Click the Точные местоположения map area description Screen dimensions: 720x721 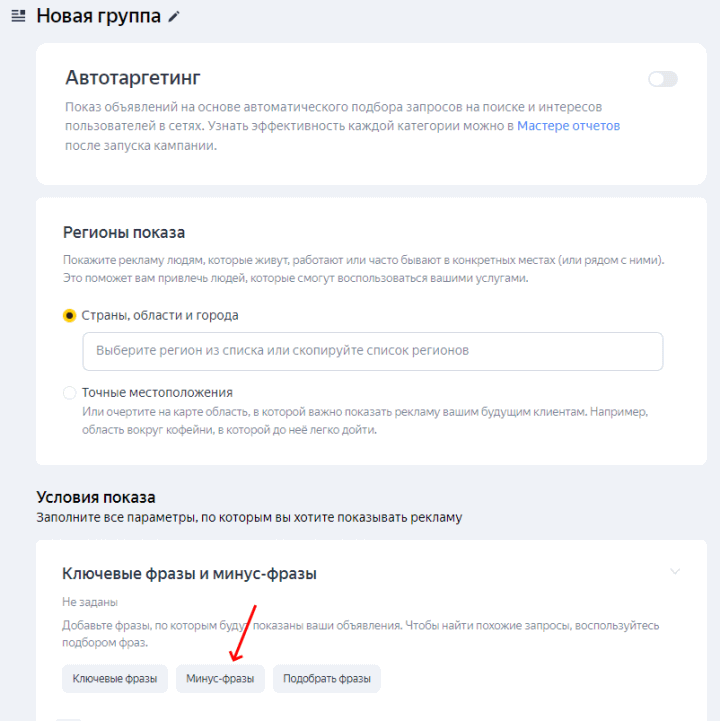point(365,421)
